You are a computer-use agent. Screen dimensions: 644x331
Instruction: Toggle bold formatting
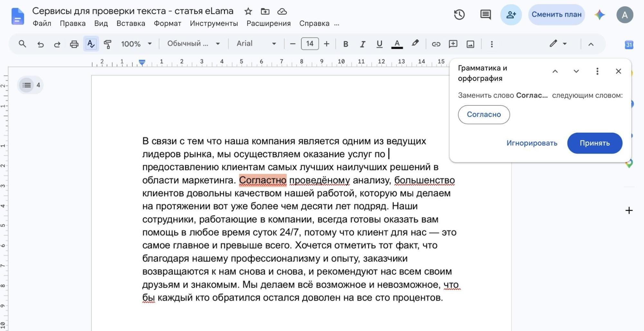346,44
